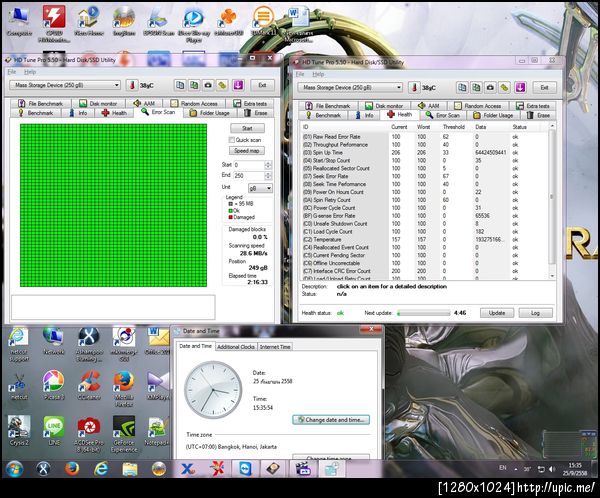Image resolution: width=600 pixels, height=498 pixels.
Task: Open Folder Usage tab in left HD Tune
Action: tap(210, 113)
